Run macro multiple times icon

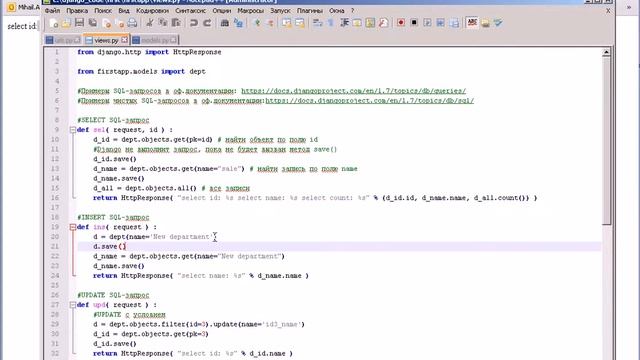pos(440,23)
